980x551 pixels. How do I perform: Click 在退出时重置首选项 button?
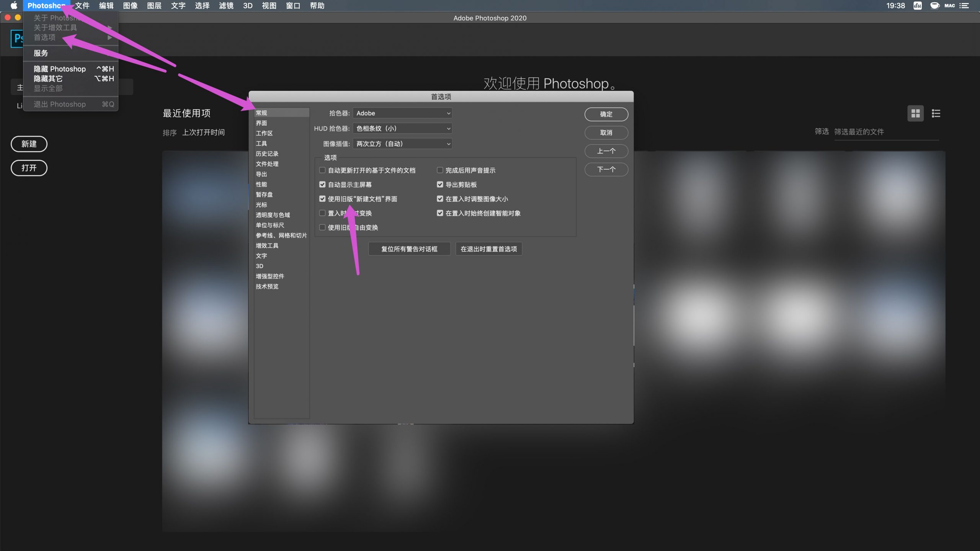click(488, 249)
